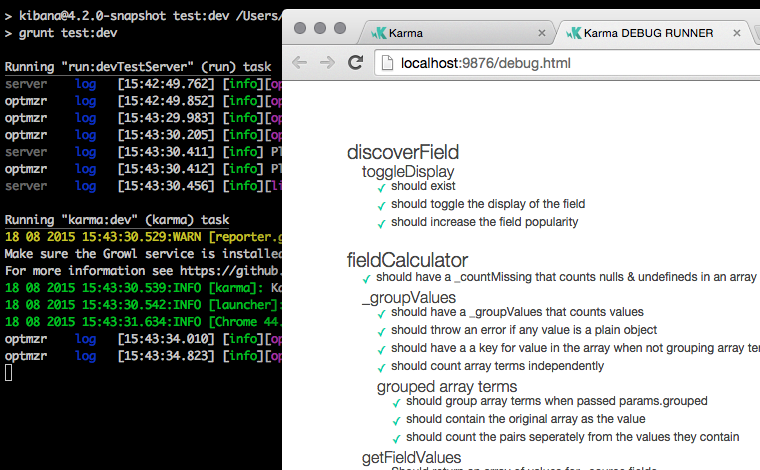
Task: Select the Karma DEBUG RUNNER tab
Action: [652, 32]
